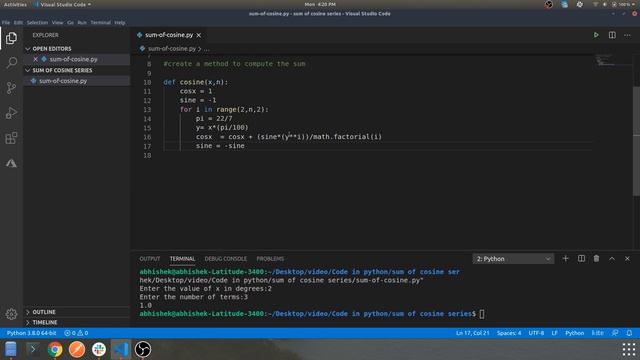Change indentation via Spaces: 4
This screenshot has width=640, height=360.
509,333
